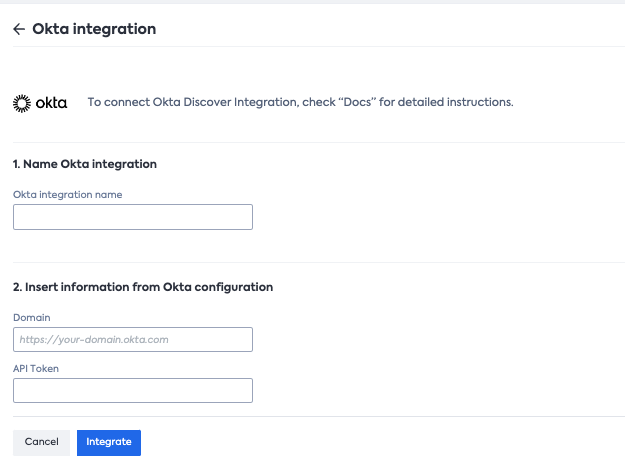Image resolution: width=625 pixels, height=471 pixels.
Task: Click into the Domain input field
Action: tap(133, 340)
